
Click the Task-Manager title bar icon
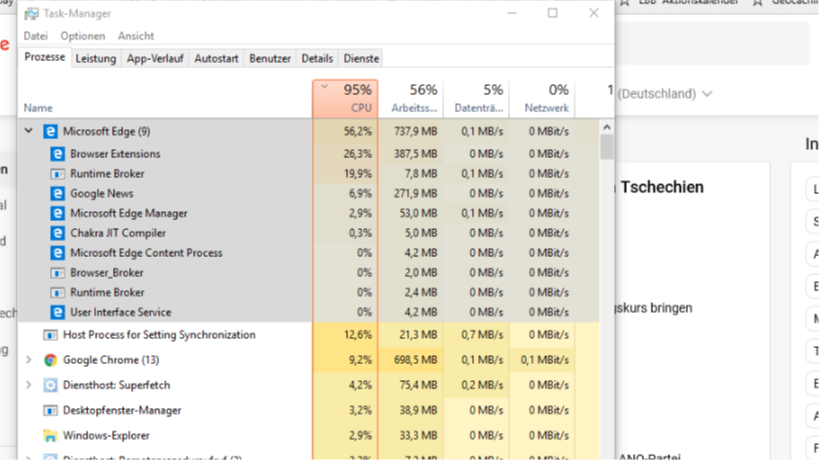(x=31, y=14)
